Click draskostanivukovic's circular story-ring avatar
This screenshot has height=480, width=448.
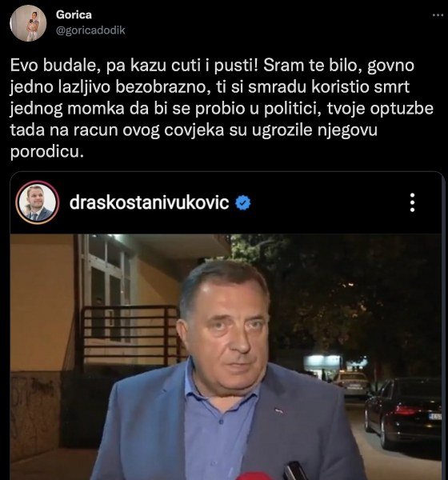click(x=38, y=202)
